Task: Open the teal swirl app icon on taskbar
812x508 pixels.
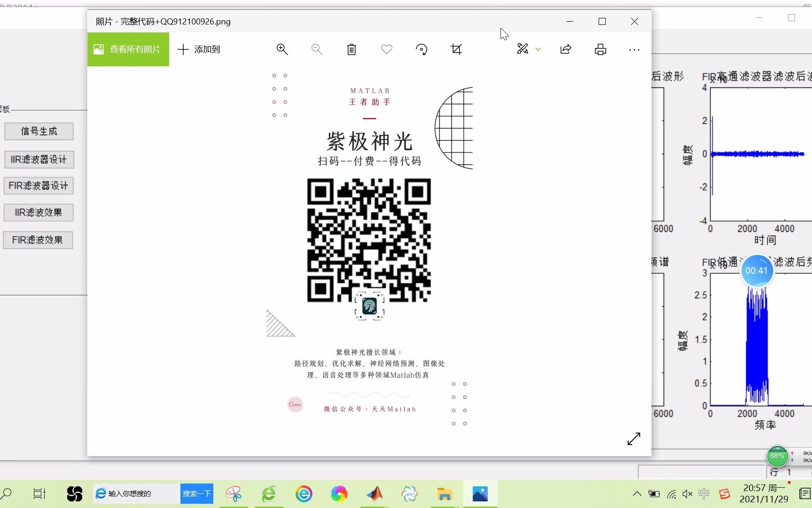Action: pyautogui.click(x=409, y=494)
